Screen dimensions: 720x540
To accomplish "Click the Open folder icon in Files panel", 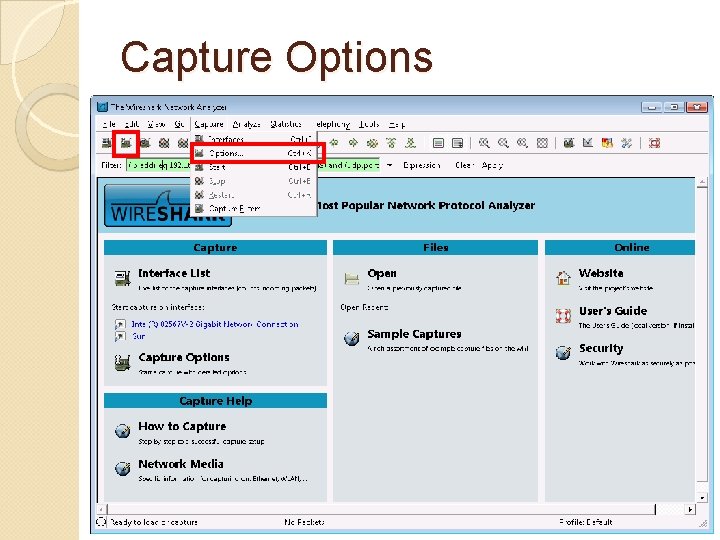I will point(352,278).
